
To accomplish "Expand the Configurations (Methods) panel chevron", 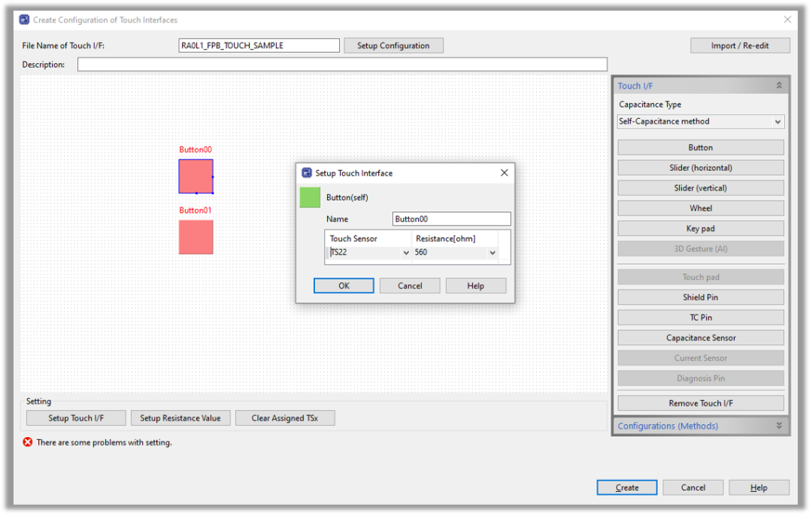I will (779, 425).
